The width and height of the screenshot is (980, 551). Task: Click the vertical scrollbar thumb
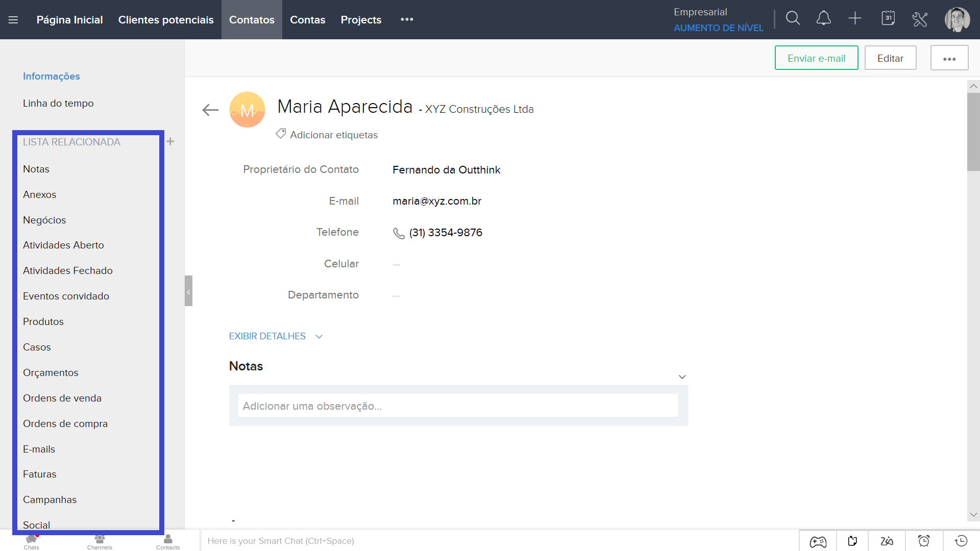pos(973,132)
